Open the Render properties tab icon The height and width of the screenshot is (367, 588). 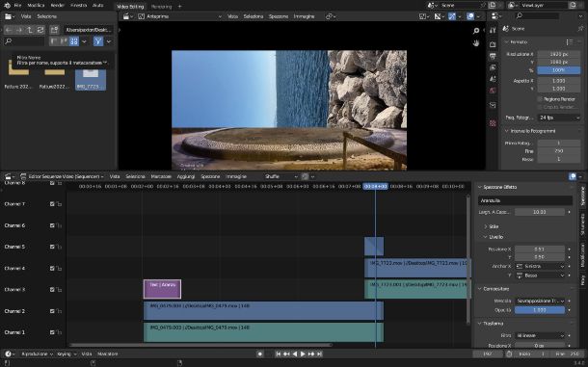tap(493, 44)
